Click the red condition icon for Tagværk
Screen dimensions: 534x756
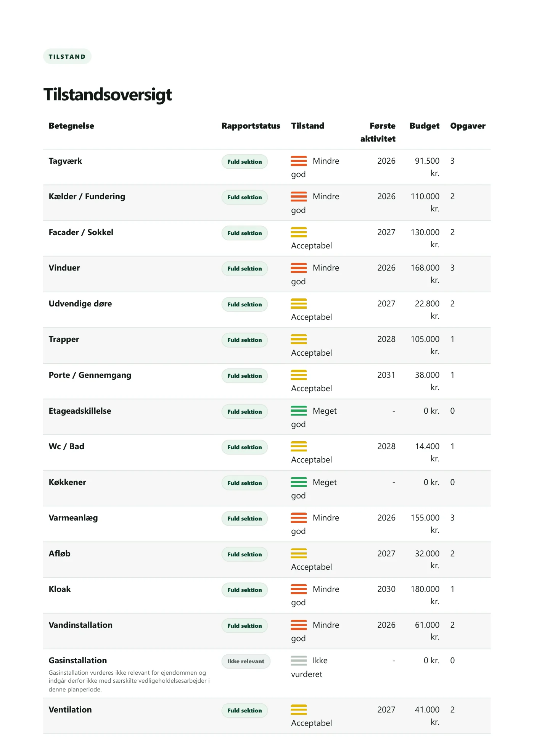tap(299, 161)
